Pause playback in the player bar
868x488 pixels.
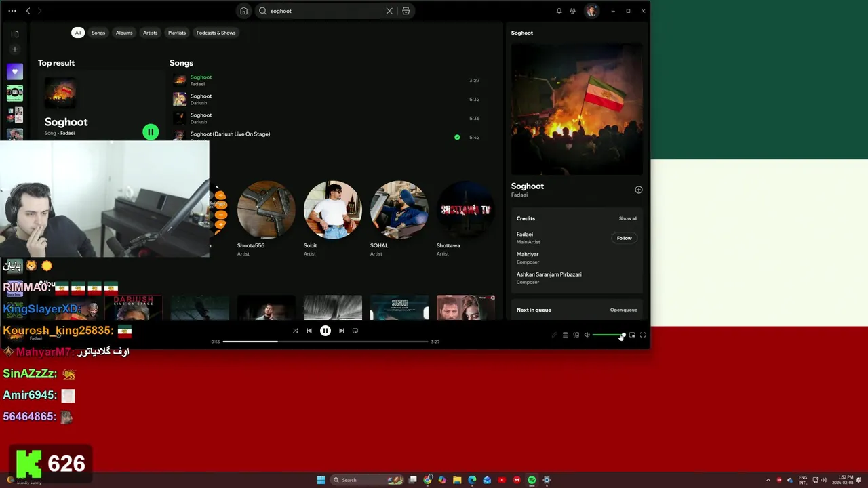(x=325, y=331)
